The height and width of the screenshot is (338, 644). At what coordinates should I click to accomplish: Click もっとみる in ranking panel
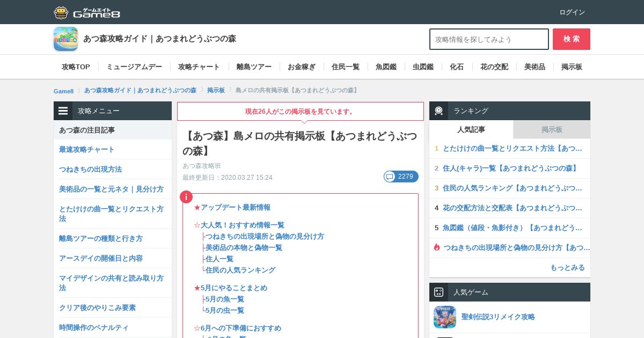[567, 267]
